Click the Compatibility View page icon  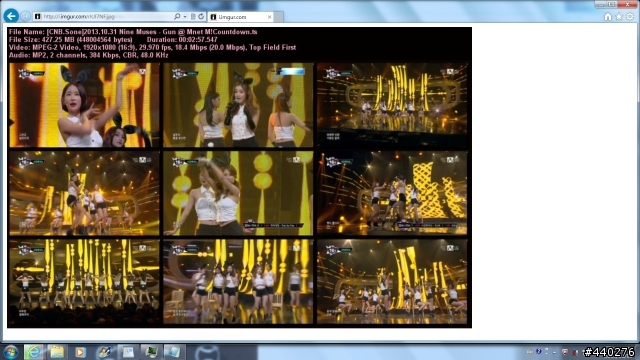coord(193,17)
